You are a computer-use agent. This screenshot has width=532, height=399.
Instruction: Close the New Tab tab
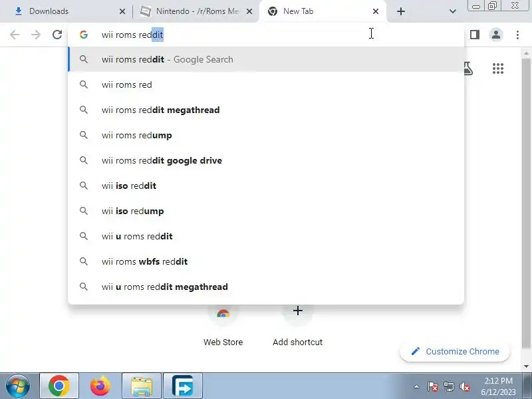376,11
